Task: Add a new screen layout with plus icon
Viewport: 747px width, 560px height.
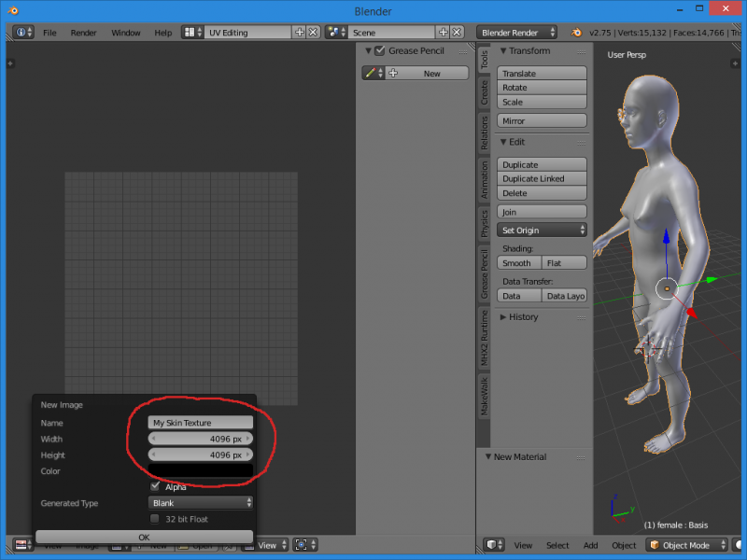Action: [300, 32]
